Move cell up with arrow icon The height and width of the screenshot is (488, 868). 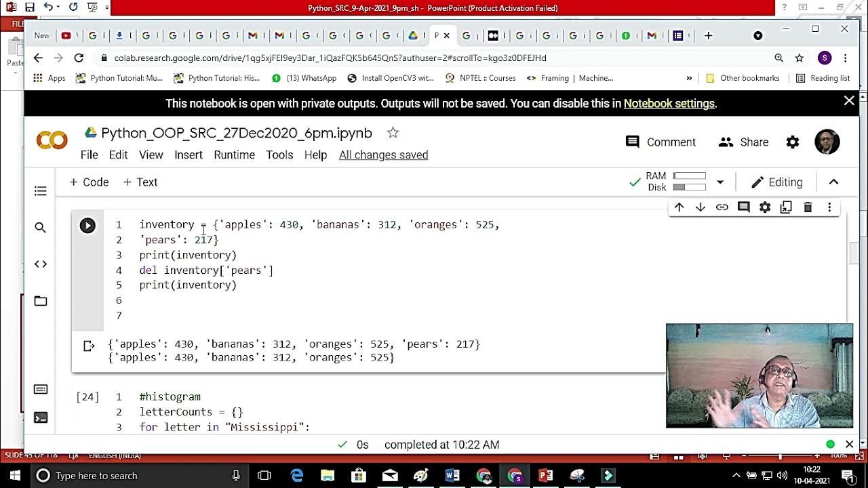point(679,207)
